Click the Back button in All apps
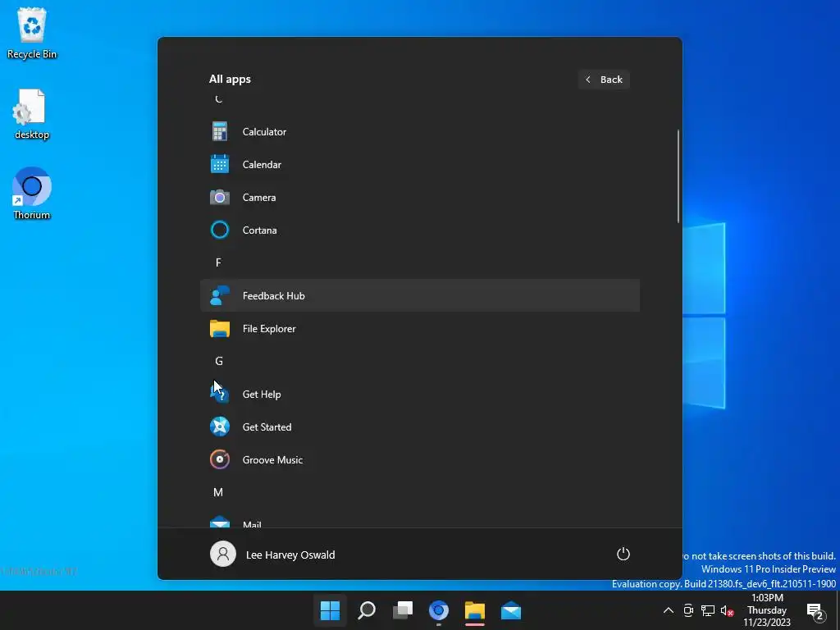 tap(604, 80)
